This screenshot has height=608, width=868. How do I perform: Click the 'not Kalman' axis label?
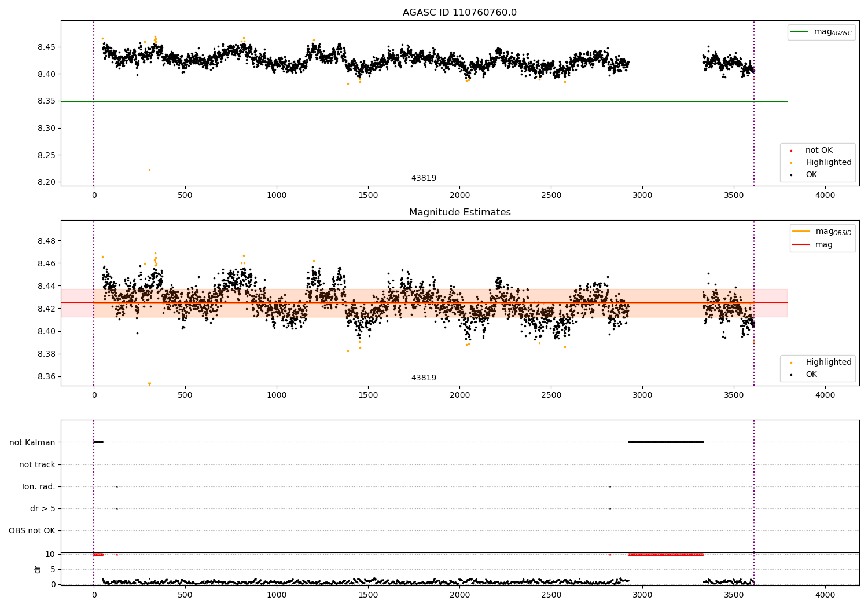click(x=32, y=442)
